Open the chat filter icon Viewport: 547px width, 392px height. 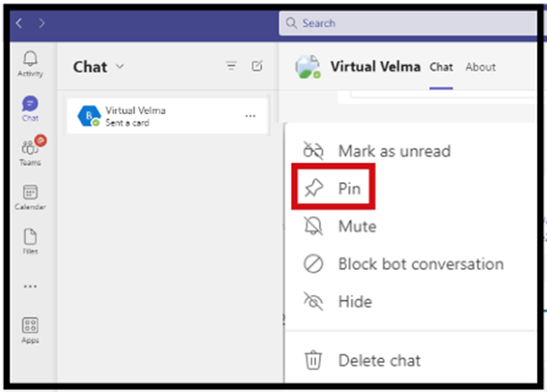[x=231, y=66]
